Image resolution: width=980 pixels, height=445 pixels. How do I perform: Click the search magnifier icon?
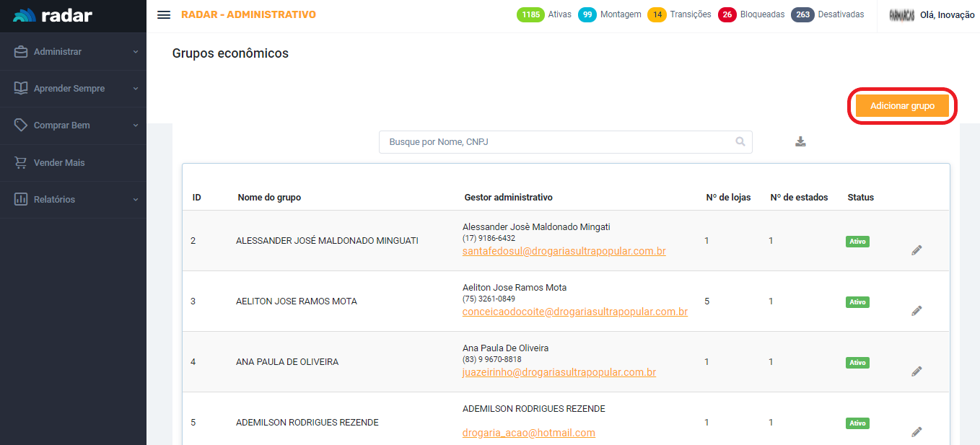(x=740, y=142)
